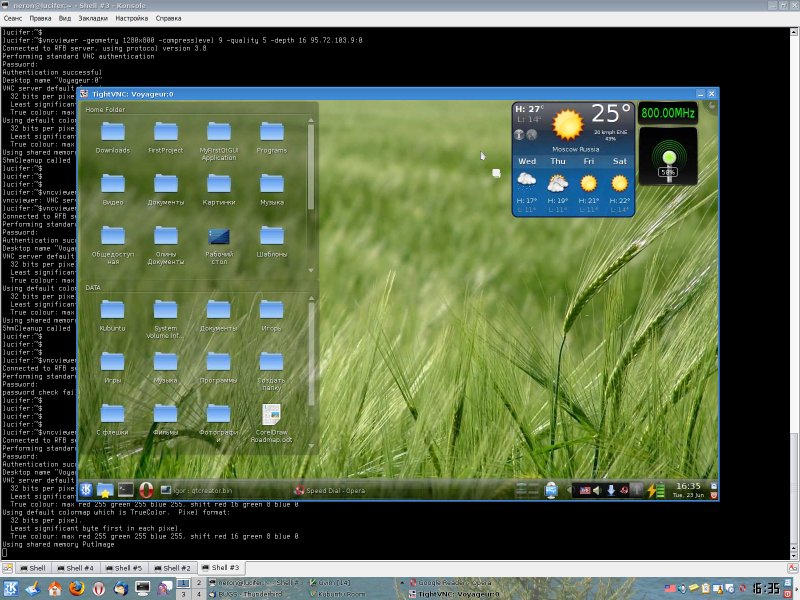The width and height of the screenshot is (800, 600).
Task: Open the Downloads folder
Action: [112, 132]
